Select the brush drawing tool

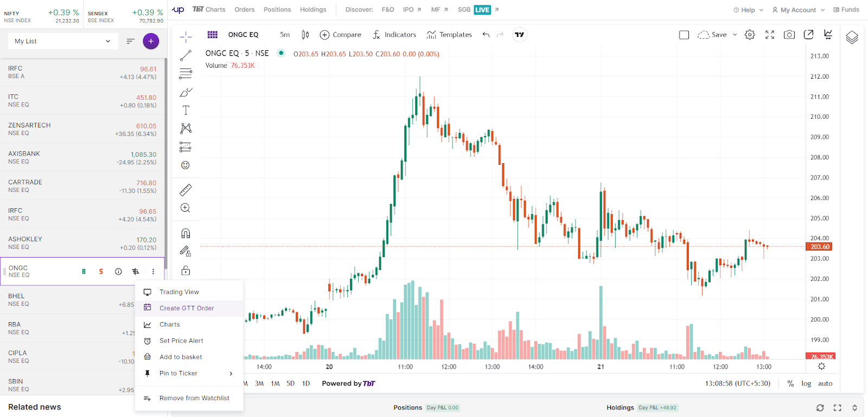(186, 92)
